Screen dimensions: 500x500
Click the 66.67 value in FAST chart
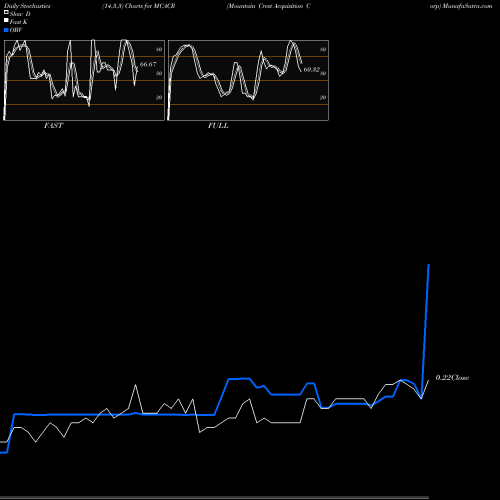(148, 64)
